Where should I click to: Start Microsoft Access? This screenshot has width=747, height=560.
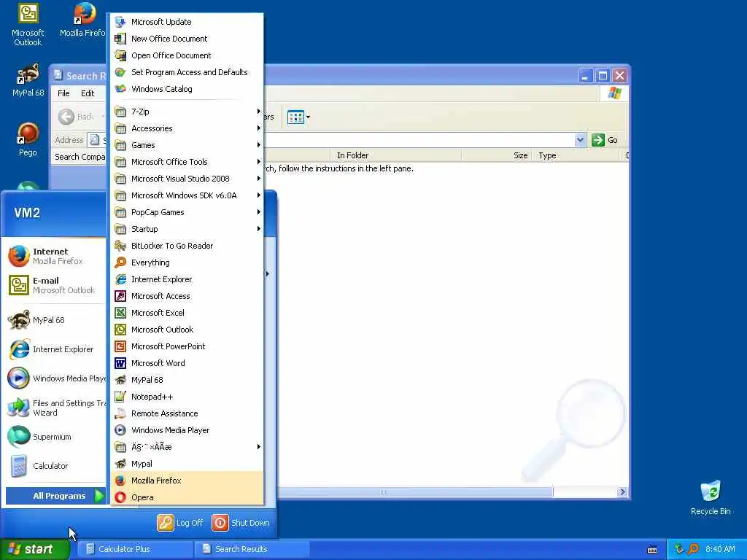pos(187,296)
